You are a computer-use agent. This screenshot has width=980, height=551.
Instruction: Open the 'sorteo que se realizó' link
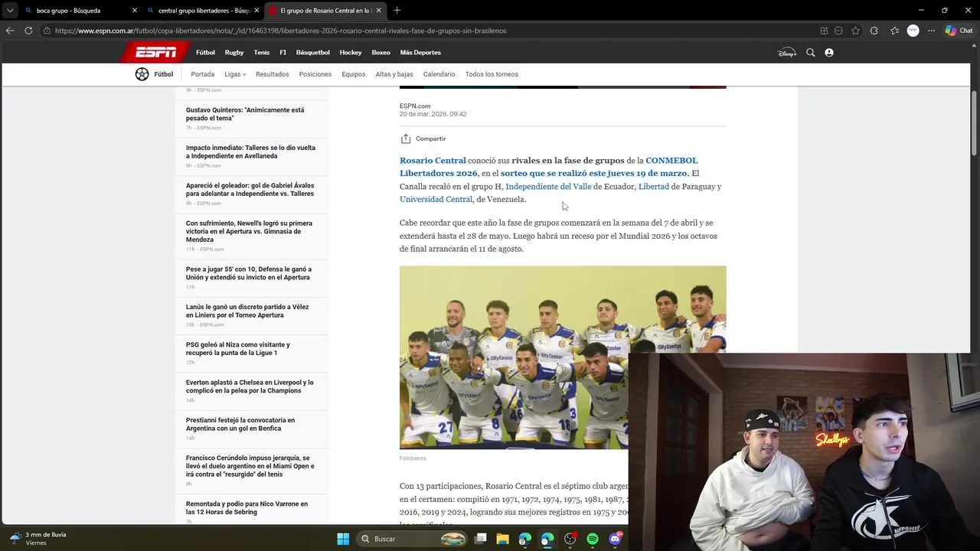[x=594, y=174]
